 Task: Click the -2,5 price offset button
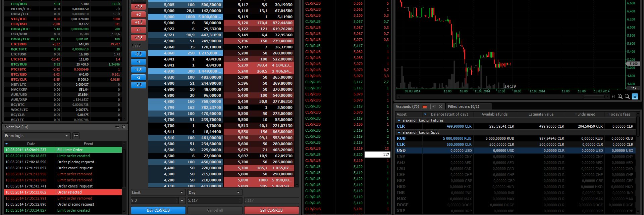coord(139,85)
